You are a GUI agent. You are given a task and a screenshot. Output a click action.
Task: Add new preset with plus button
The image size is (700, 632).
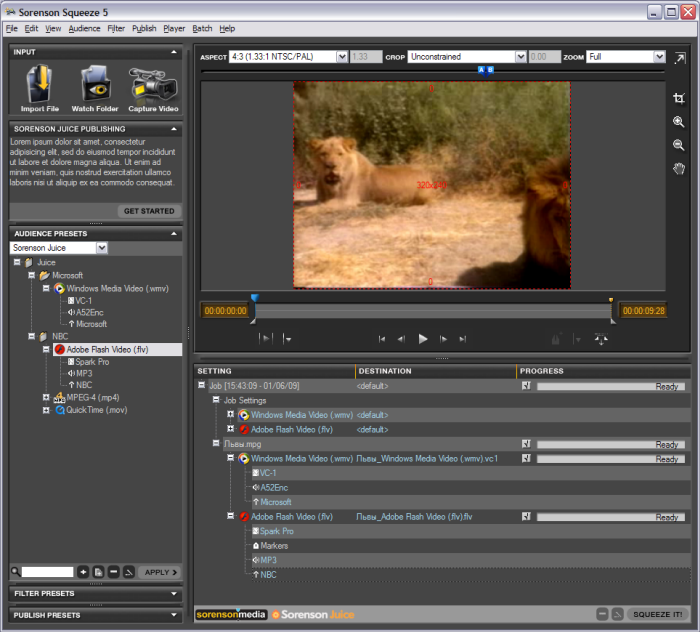[x=83, y=572]
